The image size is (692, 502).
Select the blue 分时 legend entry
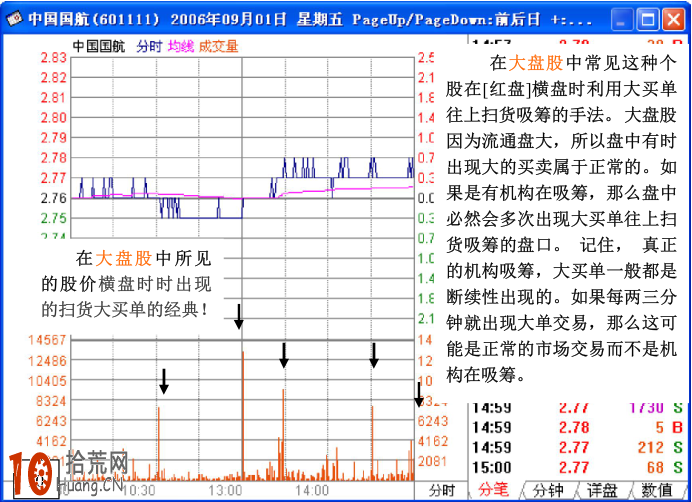pos(149,46)
